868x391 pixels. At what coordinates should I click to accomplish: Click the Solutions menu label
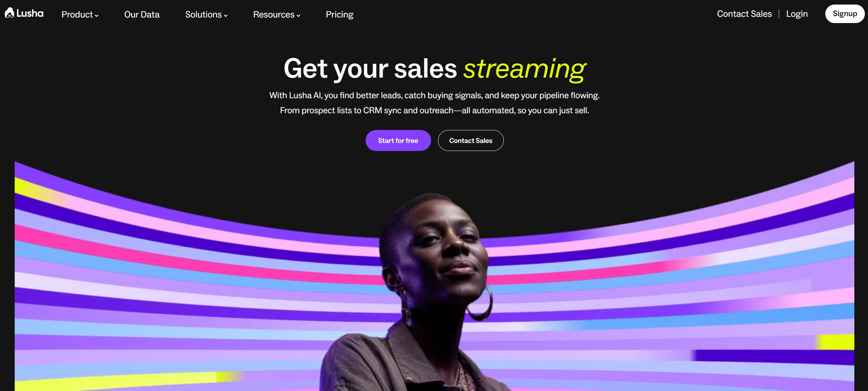(x=203, y=14)
